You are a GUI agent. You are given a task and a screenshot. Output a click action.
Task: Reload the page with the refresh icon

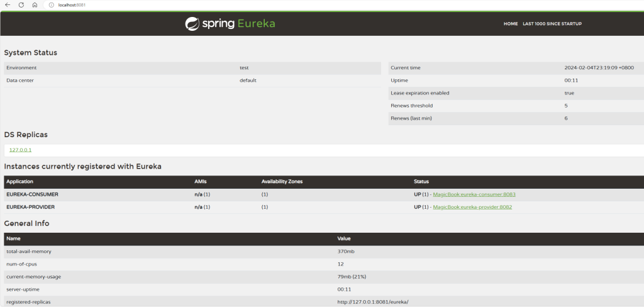pyautogui.click(x=21, y=5)
